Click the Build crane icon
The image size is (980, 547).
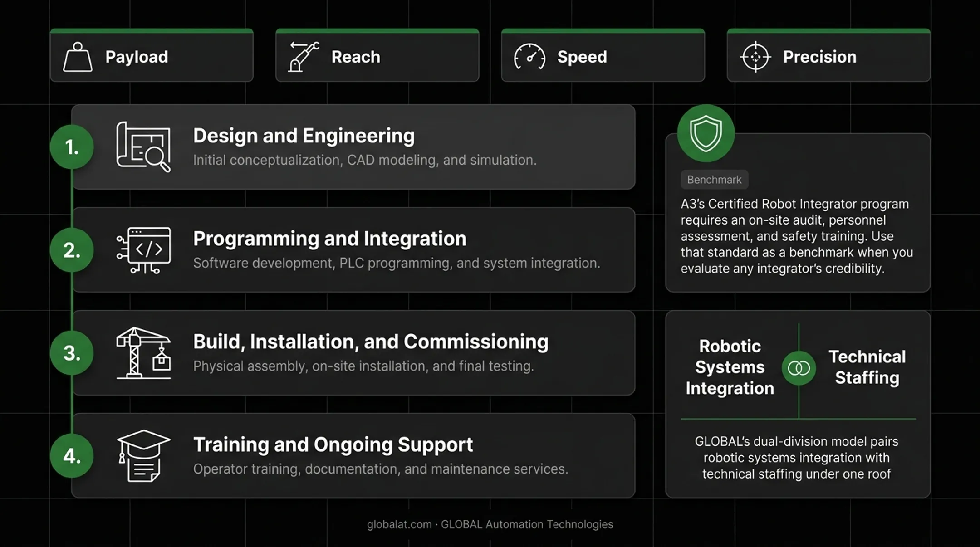pos(143,353)
